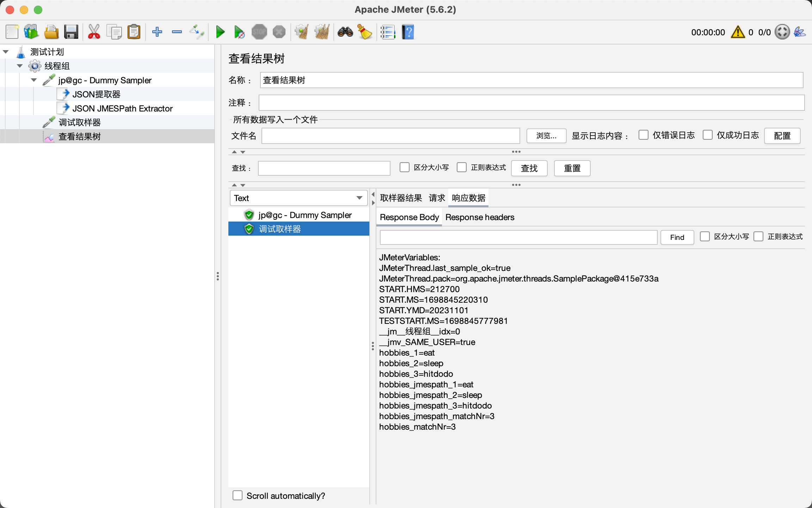Select the Response headers tab

(480, 217)
